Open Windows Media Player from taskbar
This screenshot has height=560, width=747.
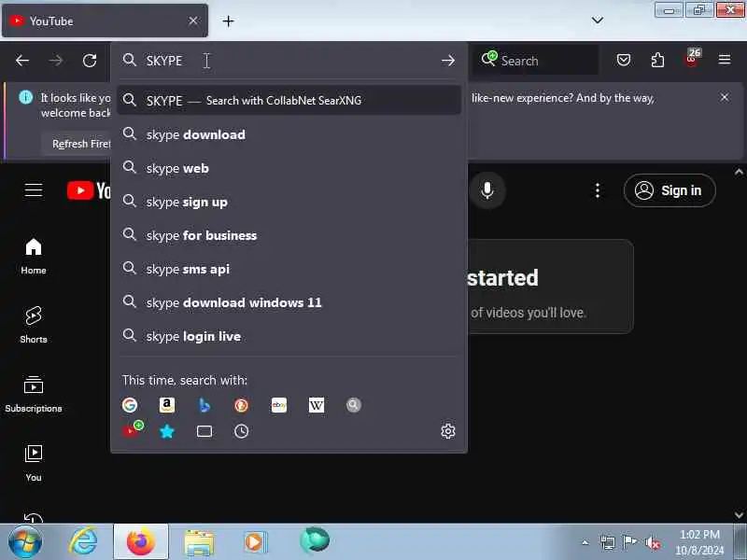tap(256, 541)
